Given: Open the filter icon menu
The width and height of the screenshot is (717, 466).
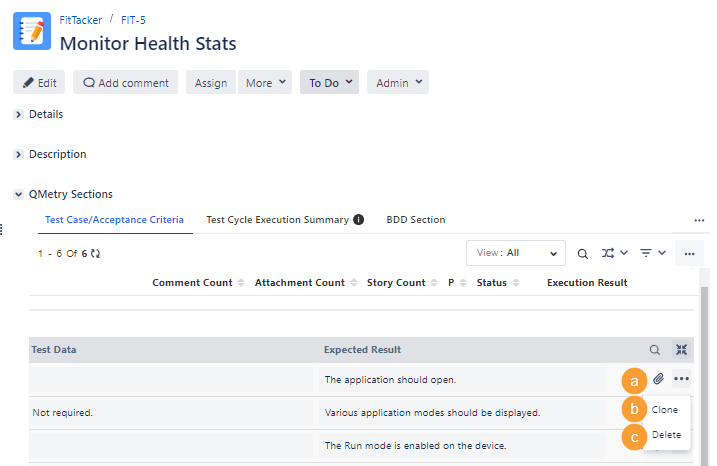Looking at the screenshot, I should pyautogui.click(x=653, y=254).
